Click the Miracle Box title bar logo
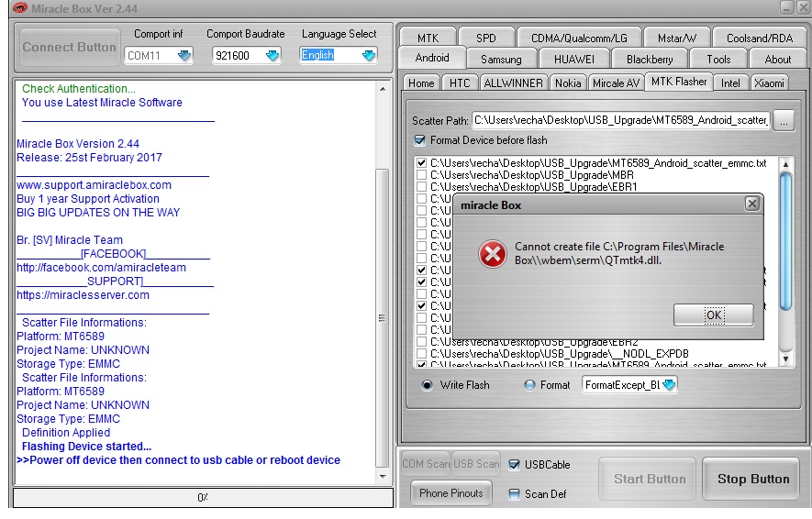This screenshot has height=519, width=812. click(19, 8)
